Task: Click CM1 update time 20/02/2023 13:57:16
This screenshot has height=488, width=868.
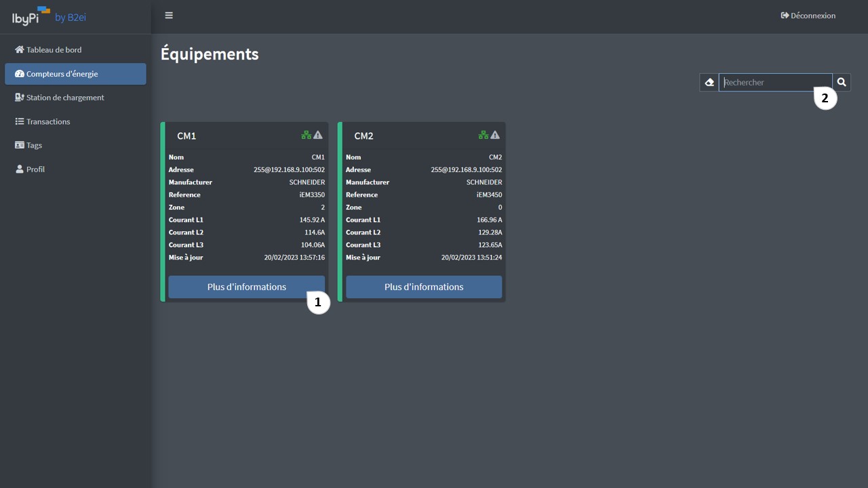Action: [x=294, y=258]
